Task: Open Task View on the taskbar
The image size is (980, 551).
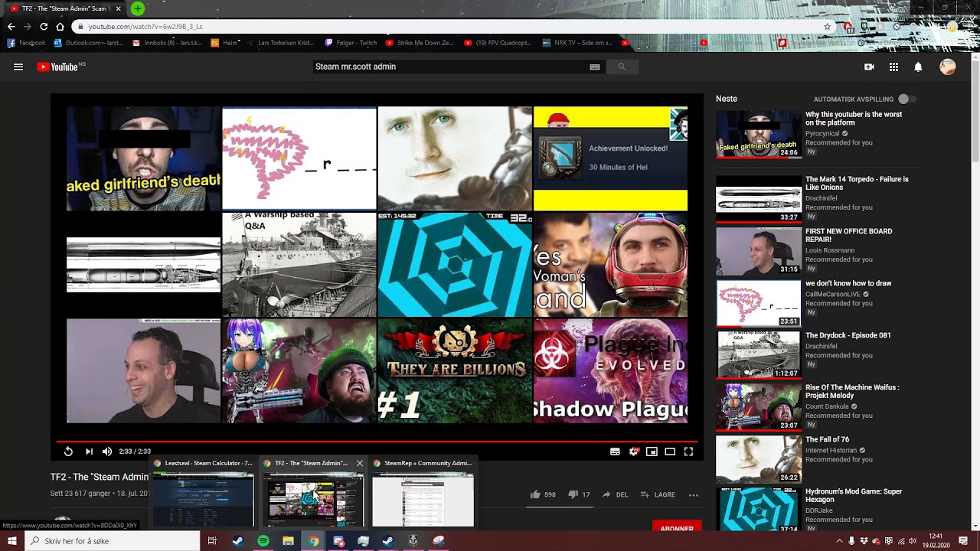Action: tap(212, 541)
